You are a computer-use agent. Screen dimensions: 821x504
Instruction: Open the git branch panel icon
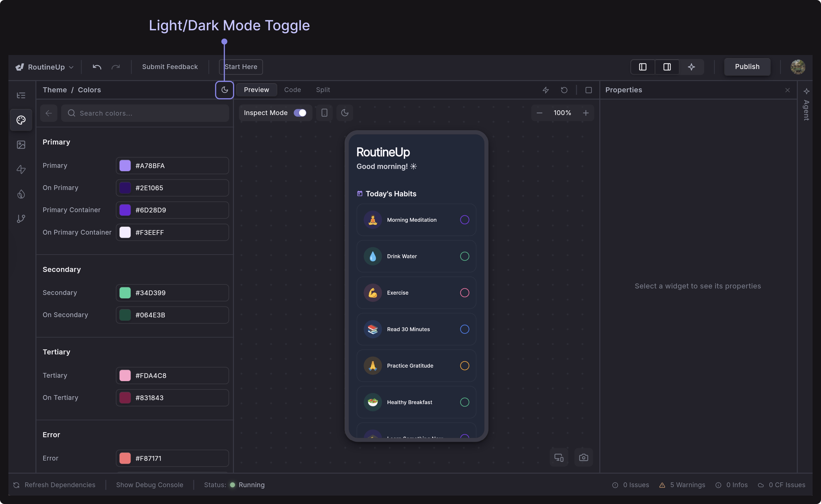point(21,219)
